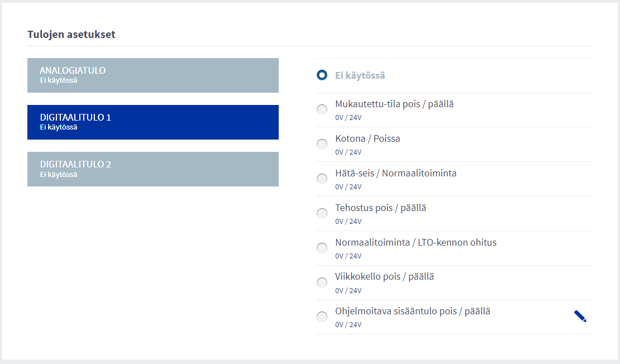Select the LTO-kennon ohitus radio circle
620x364 pixels.
click(322, 248)
